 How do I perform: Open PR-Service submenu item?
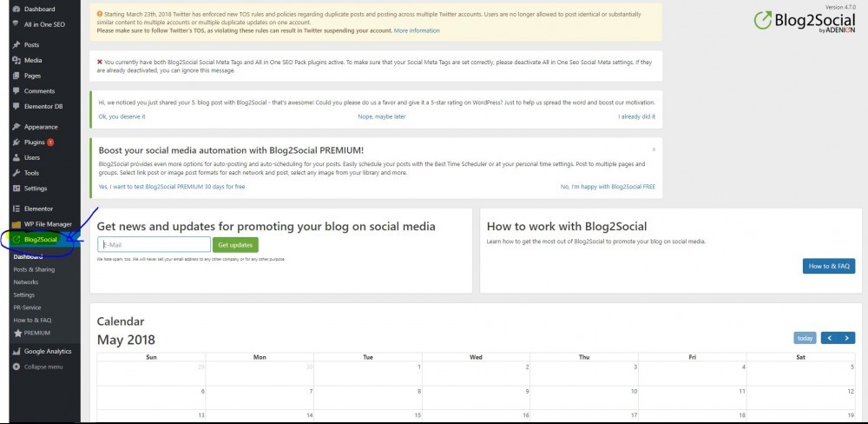(27, 308)
